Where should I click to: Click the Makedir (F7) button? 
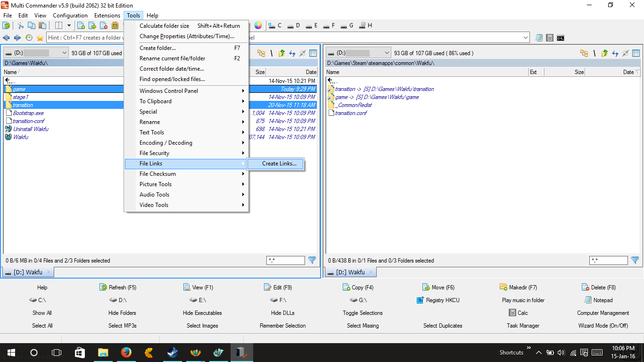tap(518, 288)
